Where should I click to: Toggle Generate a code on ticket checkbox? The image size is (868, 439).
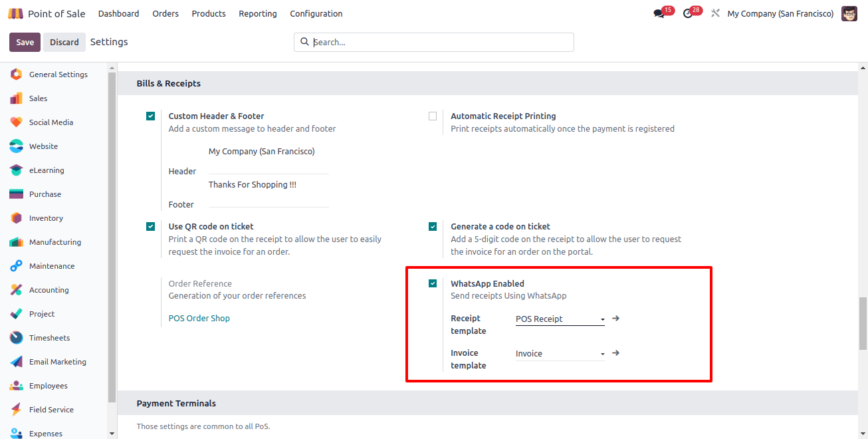click(433, 226)
